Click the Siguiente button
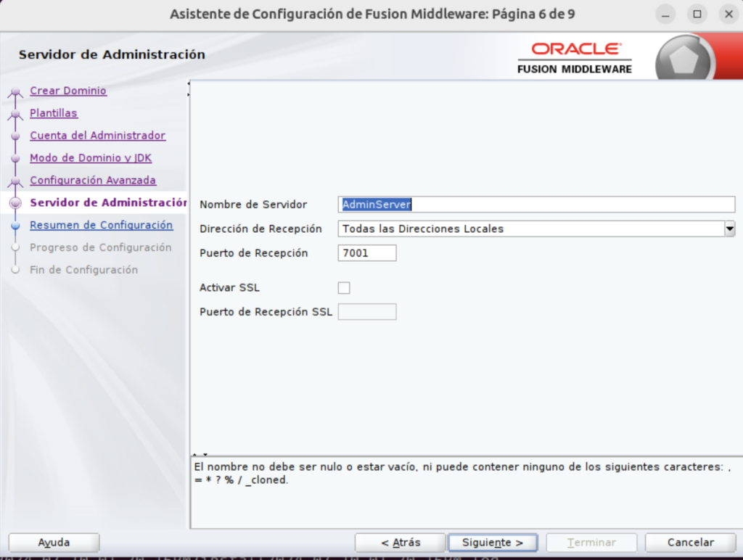Viewport: 743px width, 560px height. 493,542
